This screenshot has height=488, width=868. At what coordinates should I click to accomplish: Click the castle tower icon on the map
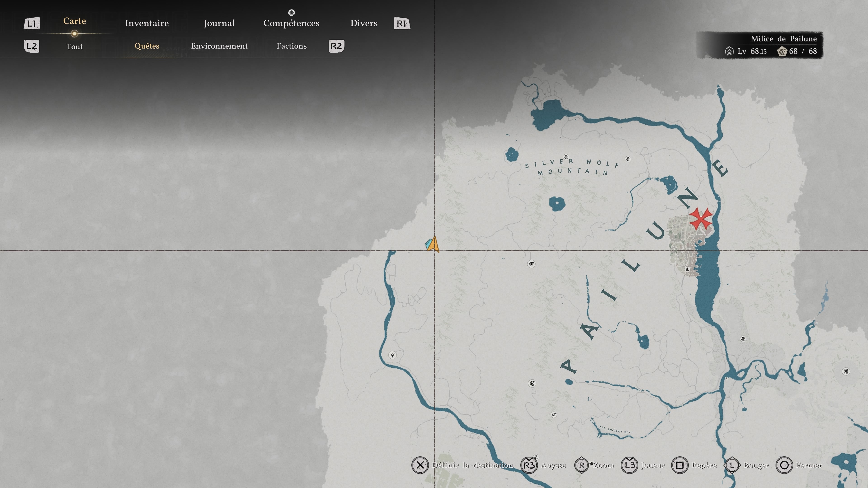coord(846,371)
